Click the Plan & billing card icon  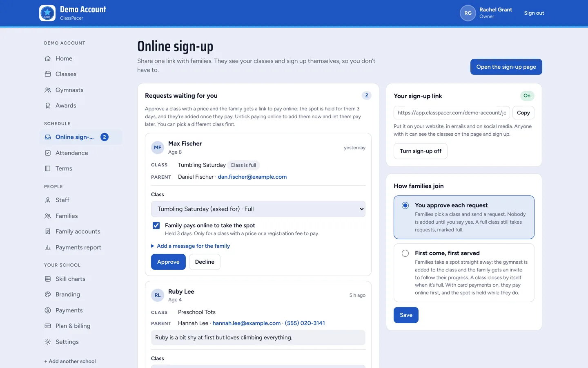[48, 326]
